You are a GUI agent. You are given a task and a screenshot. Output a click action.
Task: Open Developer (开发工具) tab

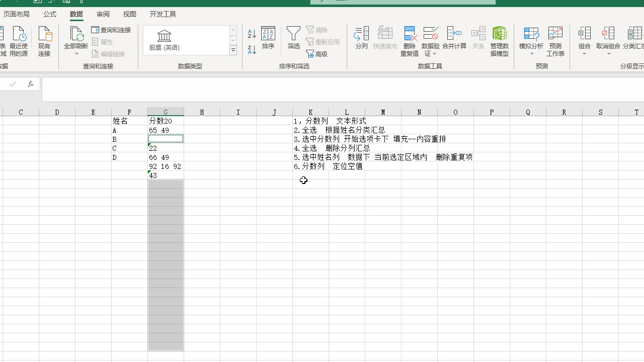[163, 14]
